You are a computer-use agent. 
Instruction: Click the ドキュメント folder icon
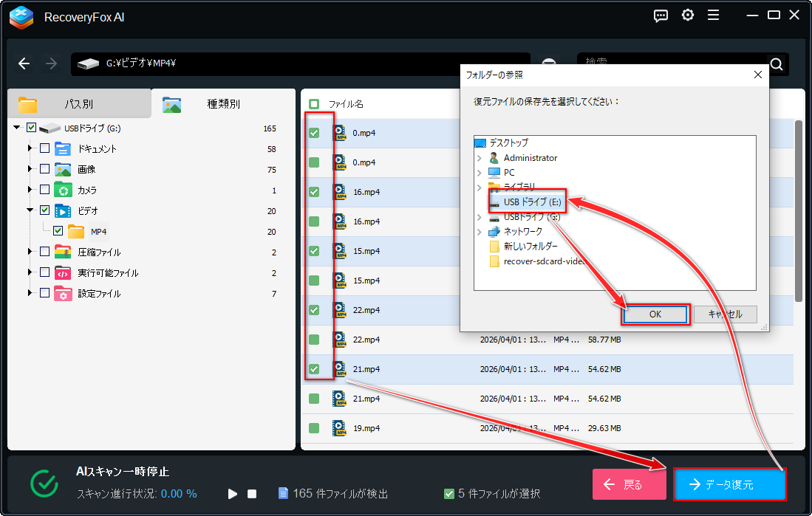(63, 149)
